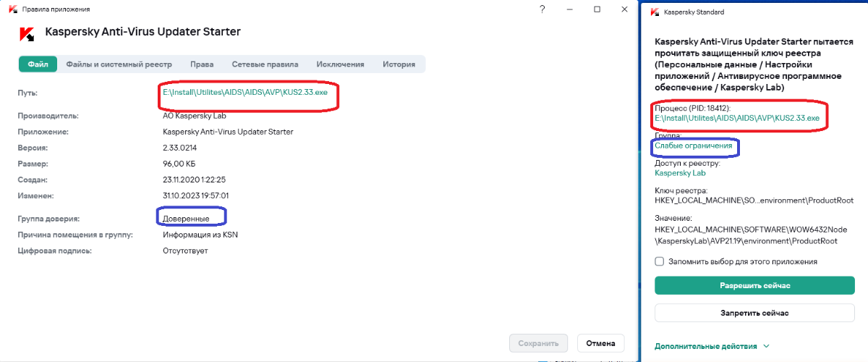Click the registry key HKEY_LOCAL_MACHINE\SO...ProductRoot text
Image resolution: width=868 pixels, height=362 pixels.
[x=754, y=200]
